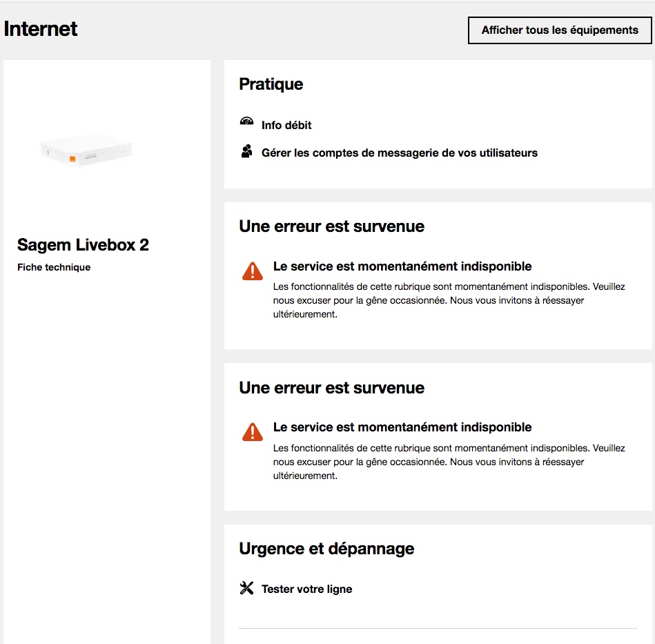Click the second Une erreur est survenue heading
Image resolution: width=655 pixels, height=644 pixels.
coord(331,388)
